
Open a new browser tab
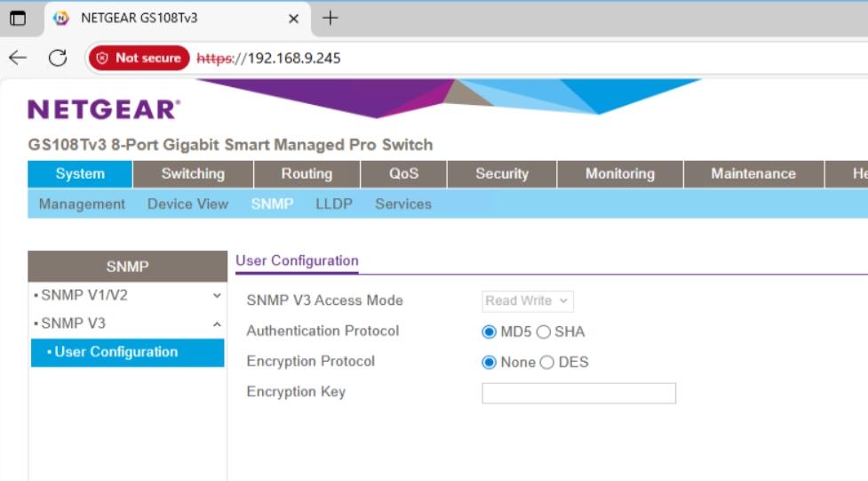pyautogui.click(x=330, y=19)
